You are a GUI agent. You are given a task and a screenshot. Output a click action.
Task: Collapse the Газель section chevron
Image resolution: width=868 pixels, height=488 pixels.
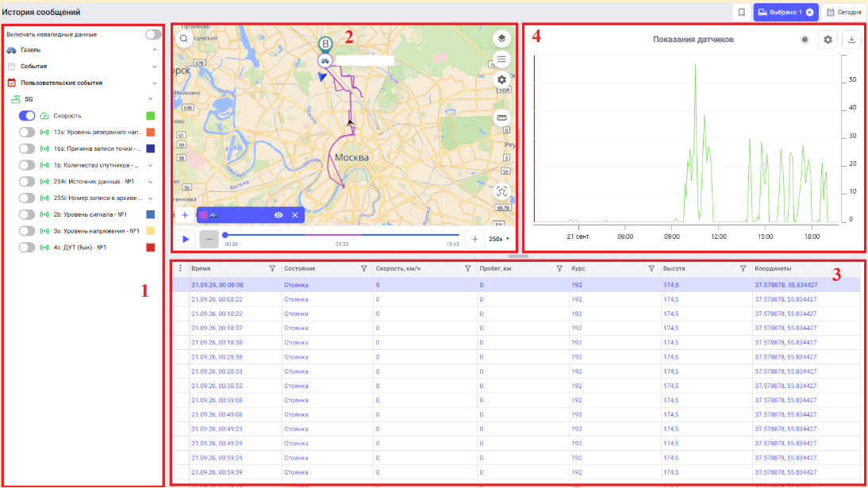[x=155, y=50]
